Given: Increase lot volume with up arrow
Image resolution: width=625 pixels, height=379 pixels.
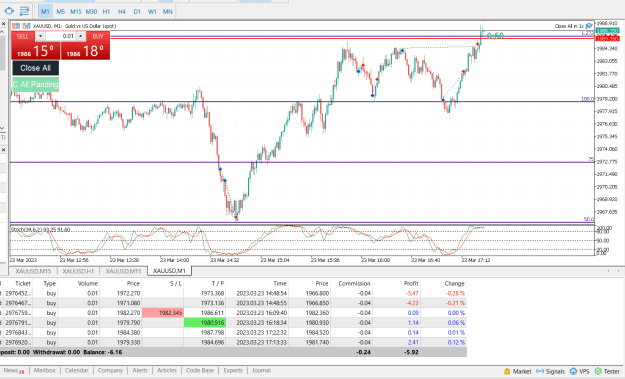Looking at the screenshot, I should (x=81, y=36).
